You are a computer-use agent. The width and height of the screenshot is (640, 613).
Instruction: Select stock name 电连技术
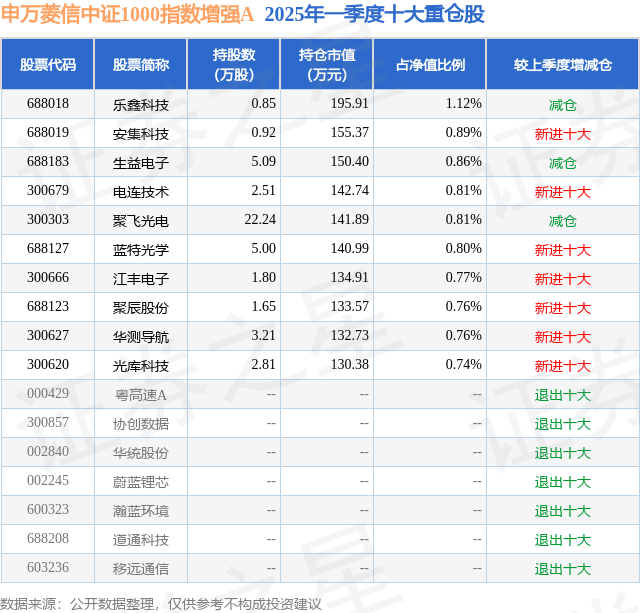(141, 192)
